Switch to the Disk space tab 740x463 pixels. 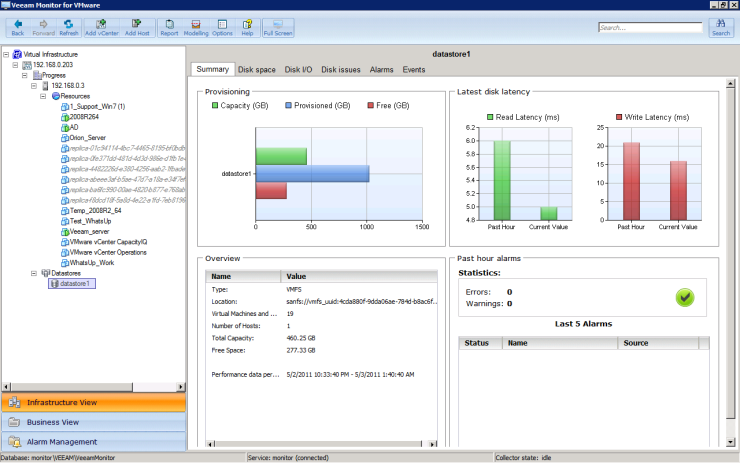pyautogui.click(x=256, y=69)
